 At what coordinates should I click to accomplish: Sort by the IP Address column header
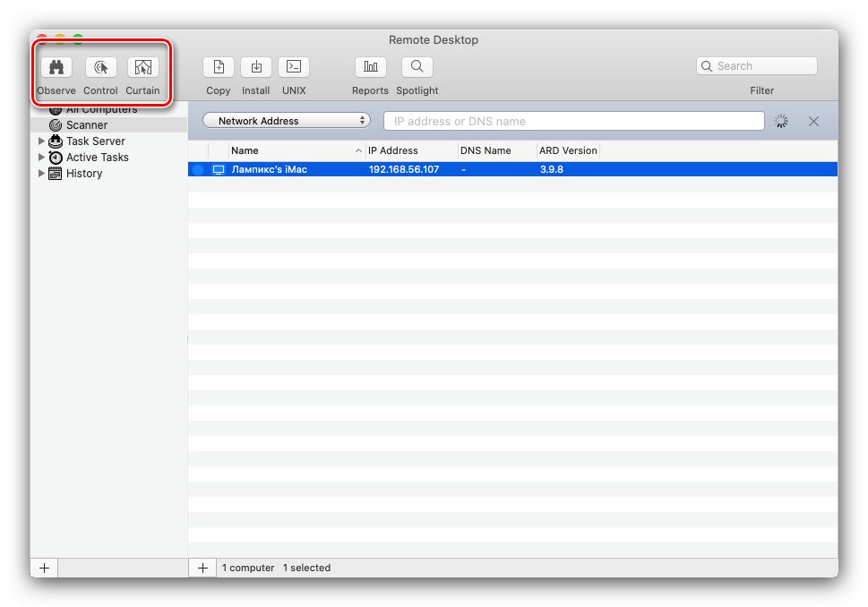(411, 150)
